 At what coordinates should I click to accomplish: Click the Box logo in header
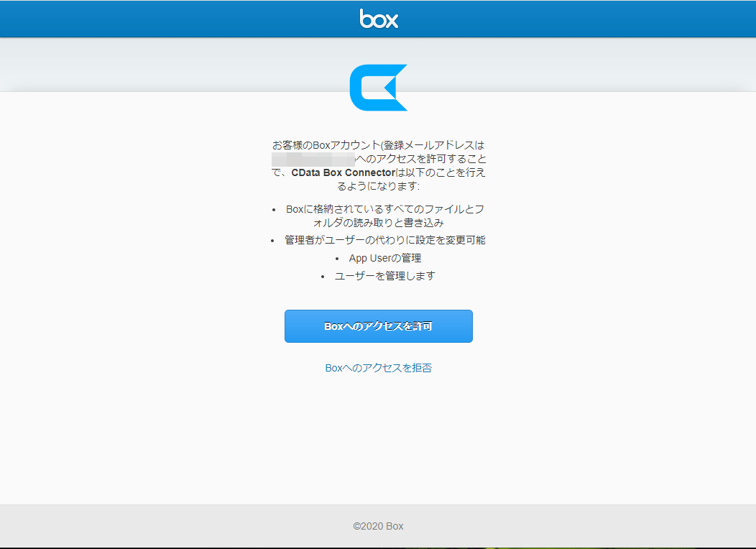coord(379,19)
